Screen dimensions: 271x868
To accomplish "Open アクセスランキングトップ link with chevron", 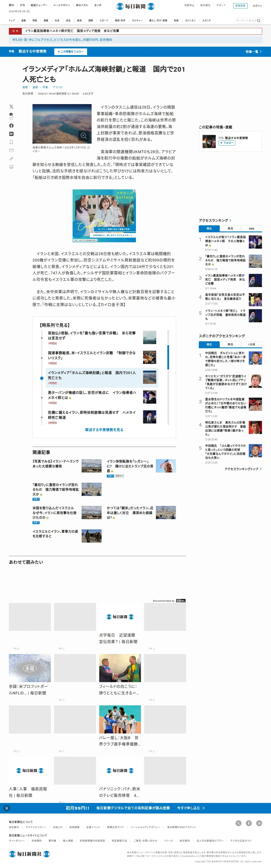I will [243, 469].
